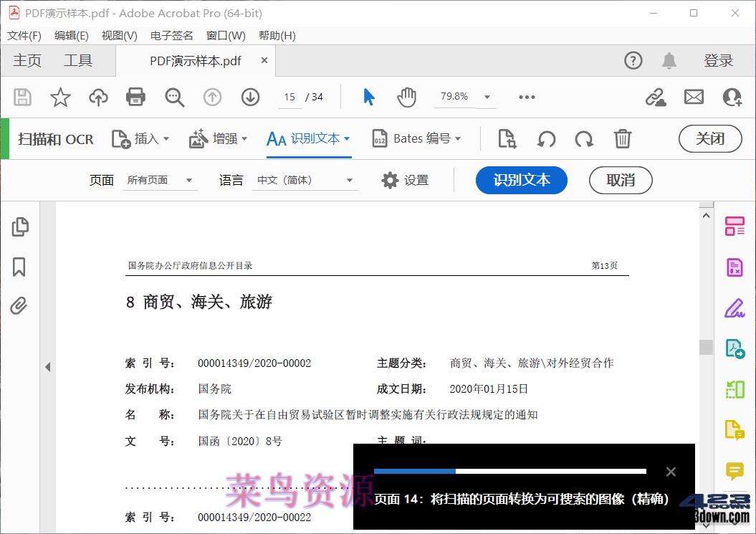Open the attachments panel
The width and height of the screenshot is (756, 534).
[x=19, y=306]
